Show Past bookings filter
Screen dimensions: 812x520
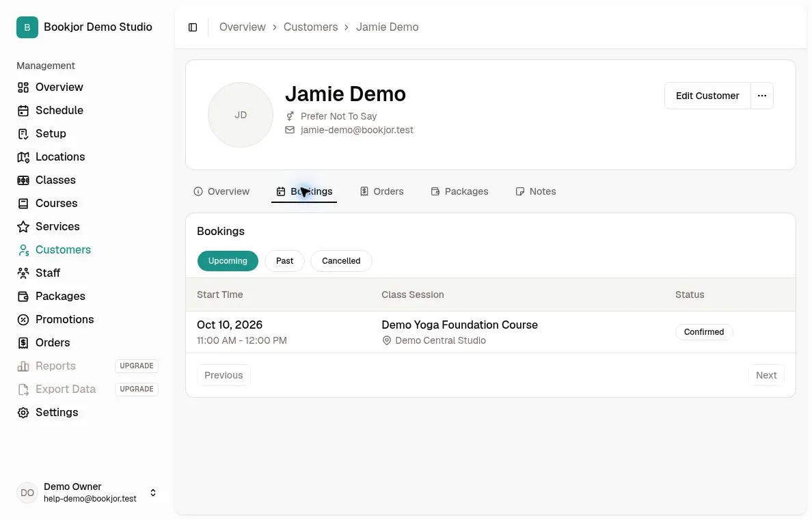tap(284, 261)
